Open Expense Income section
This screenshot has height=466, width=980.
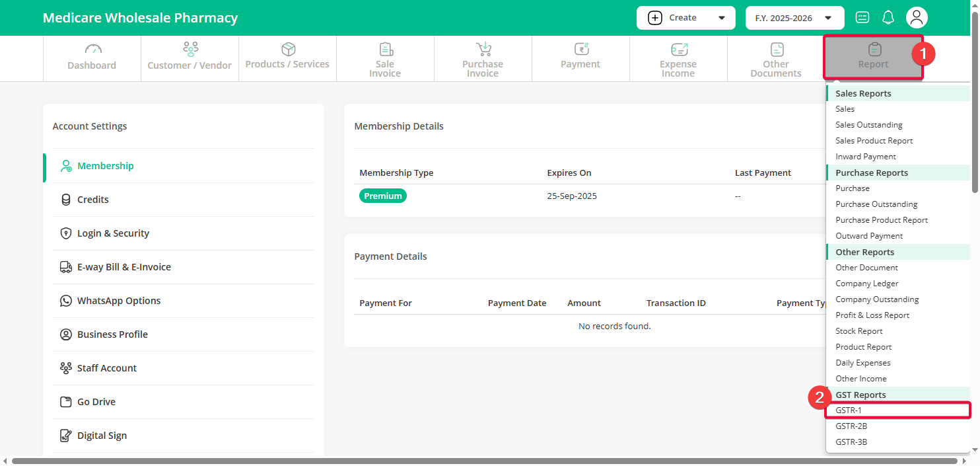tap(678, 58)
